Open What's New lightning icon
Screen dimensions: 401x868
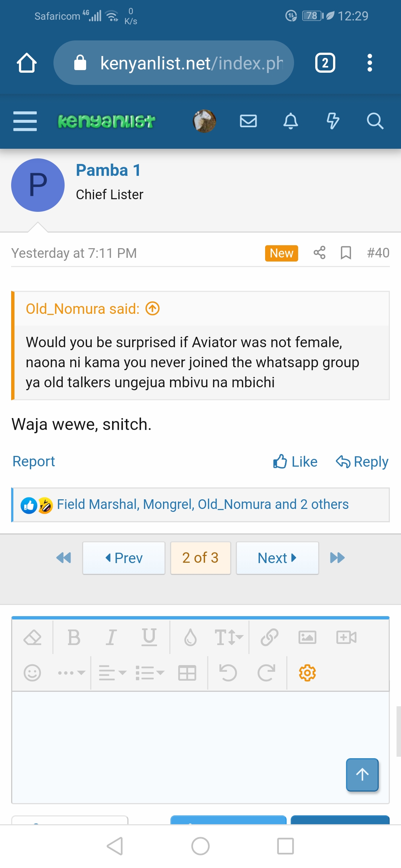pos(333,121)
